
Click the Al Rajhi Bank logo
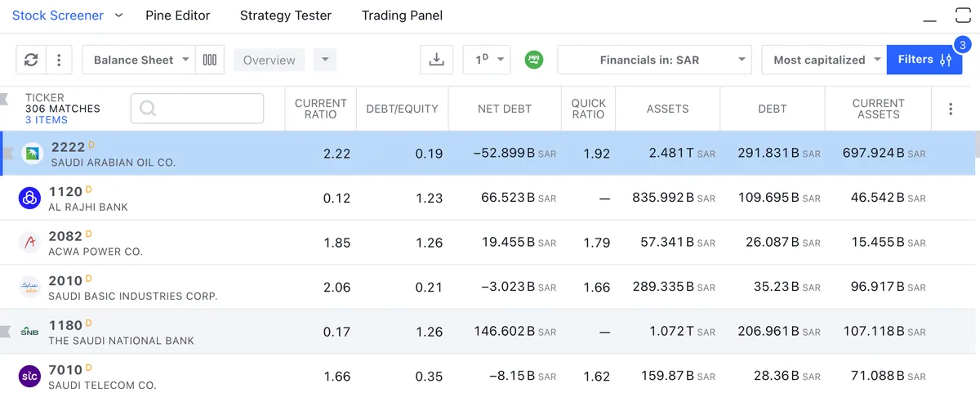click(x=29, y=198)
